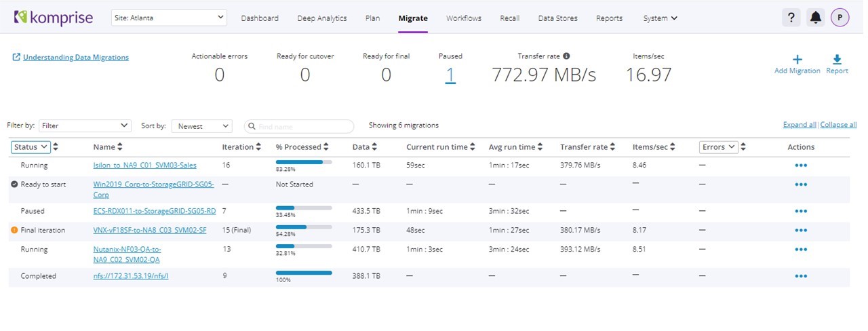Open actions menu for Nutanix-NF03-QA migration
The height and width of the screenshot is (331, 868).
(801, 250)
